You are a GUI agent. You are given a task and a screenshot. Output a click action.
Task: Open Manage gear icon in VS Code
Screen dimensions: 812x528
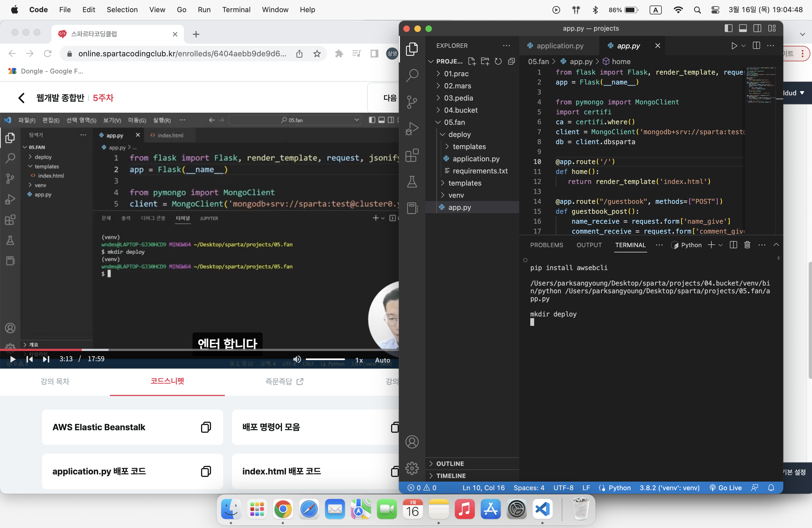[x=412, y=468]
